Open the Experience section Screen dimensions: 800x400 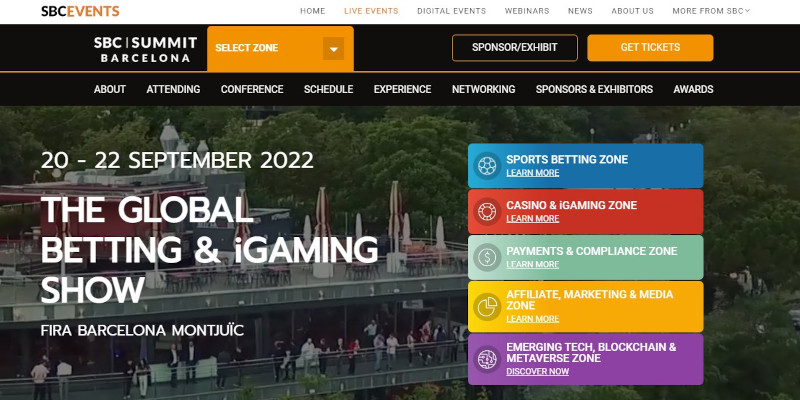click(x=402, y=89)
